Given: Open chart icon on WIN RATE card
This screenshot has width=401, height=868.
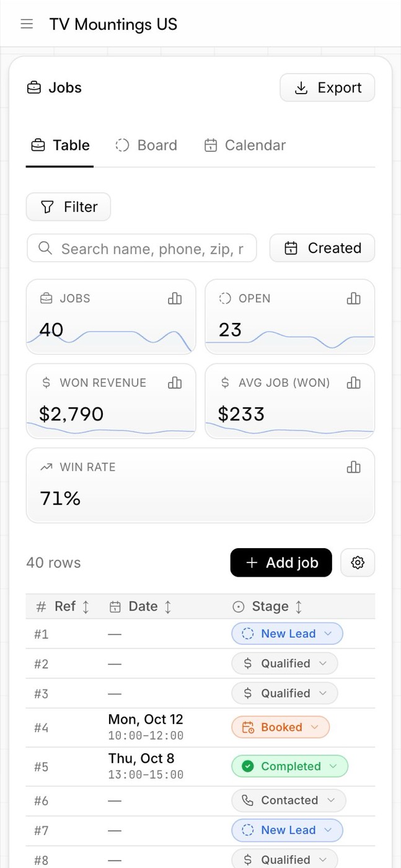Looking at the screenshot, I should (353, 467).
